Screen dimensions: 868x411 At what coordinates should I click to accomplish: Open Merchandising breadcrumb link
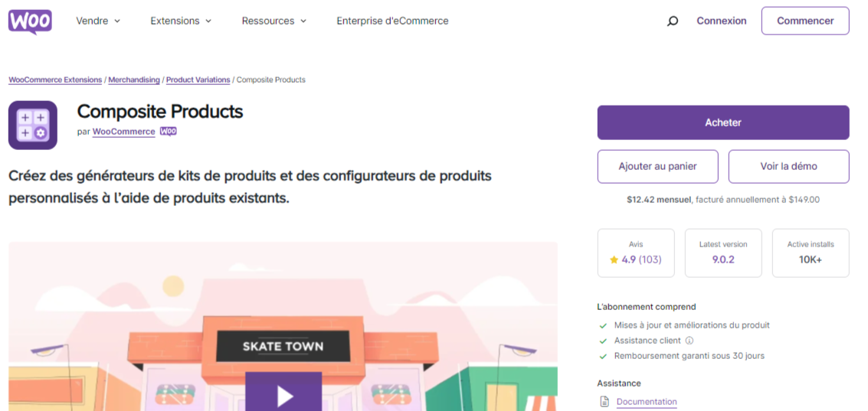coord(134,80)
